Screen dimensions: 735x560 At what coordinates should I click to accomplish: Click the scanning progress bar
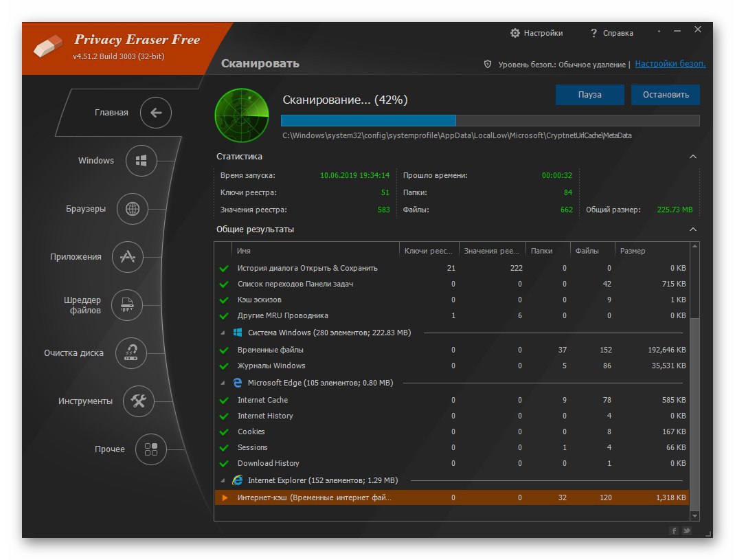490,120
